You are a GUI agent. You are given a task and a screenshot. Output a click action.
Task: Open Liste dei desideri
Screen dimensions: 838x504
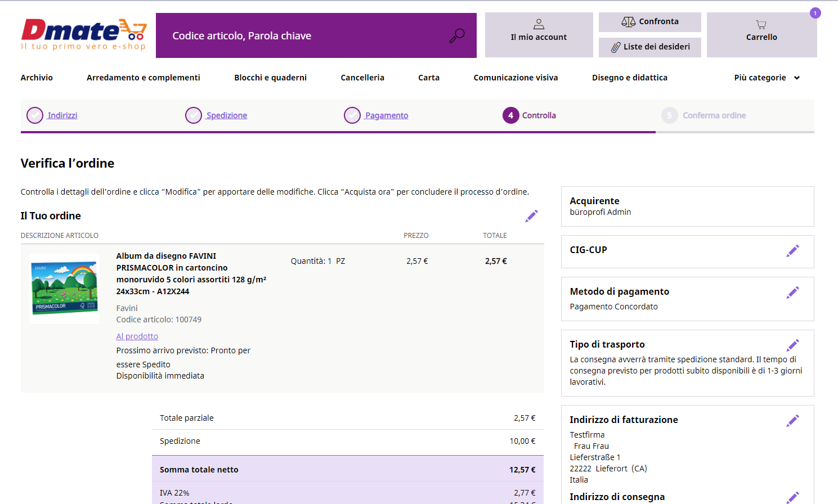pyautogui.click(x=650, y=47)
